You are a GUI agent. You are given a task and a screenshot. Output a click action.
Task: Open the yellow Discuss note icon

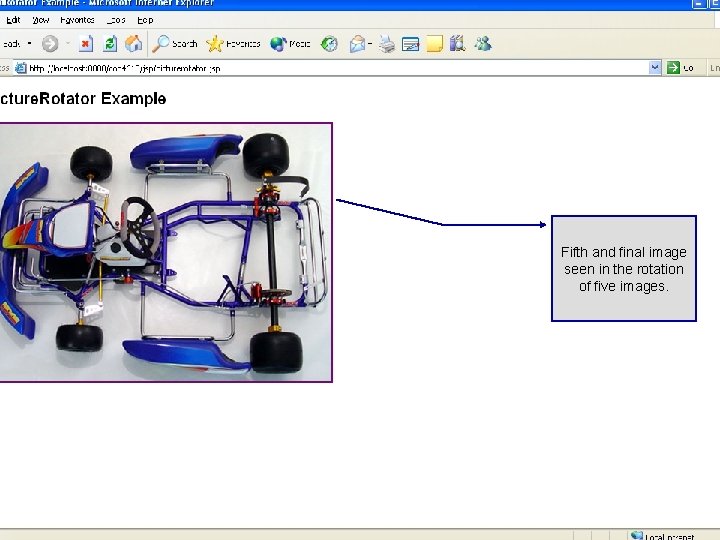(434, 44)
